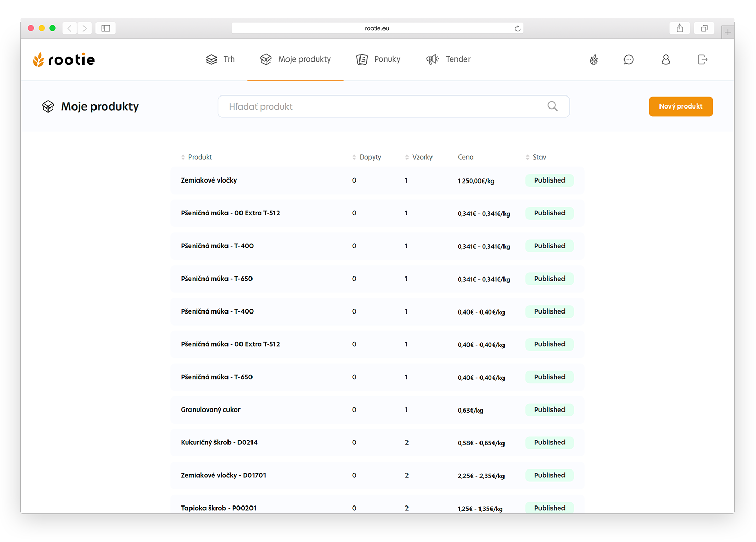Open Kukuričný škrob - D0214 product

[219, 443]
